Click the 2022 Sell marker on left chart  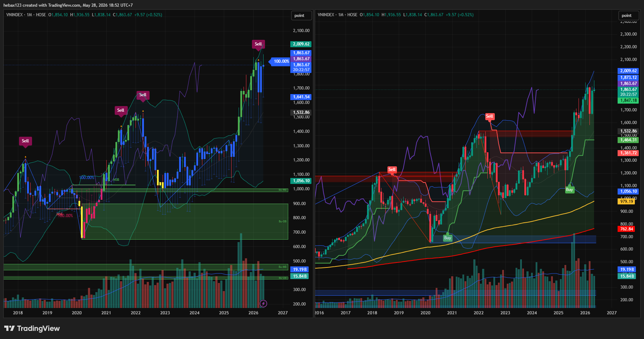coord(143,95)
